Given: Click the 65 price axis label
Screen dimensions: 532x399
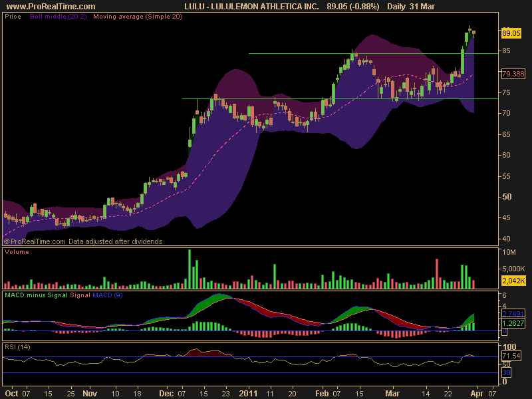Looking at the screenshot, I should (x=506, y=134).
